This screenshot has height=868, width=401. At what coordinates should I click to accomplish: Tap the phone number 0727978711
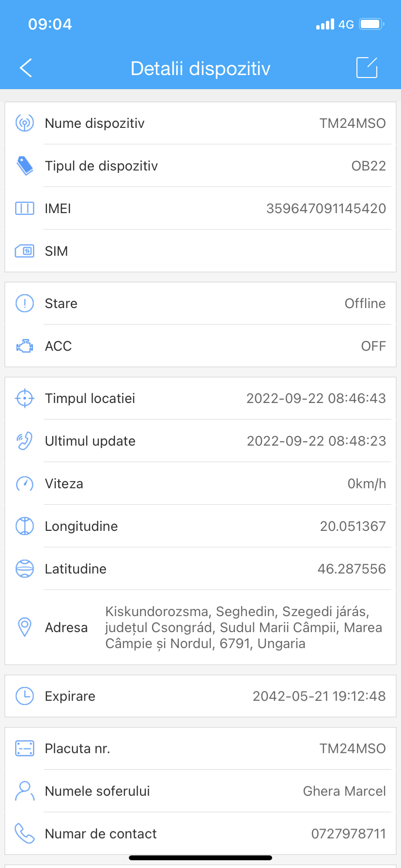[x=348, y=834]
